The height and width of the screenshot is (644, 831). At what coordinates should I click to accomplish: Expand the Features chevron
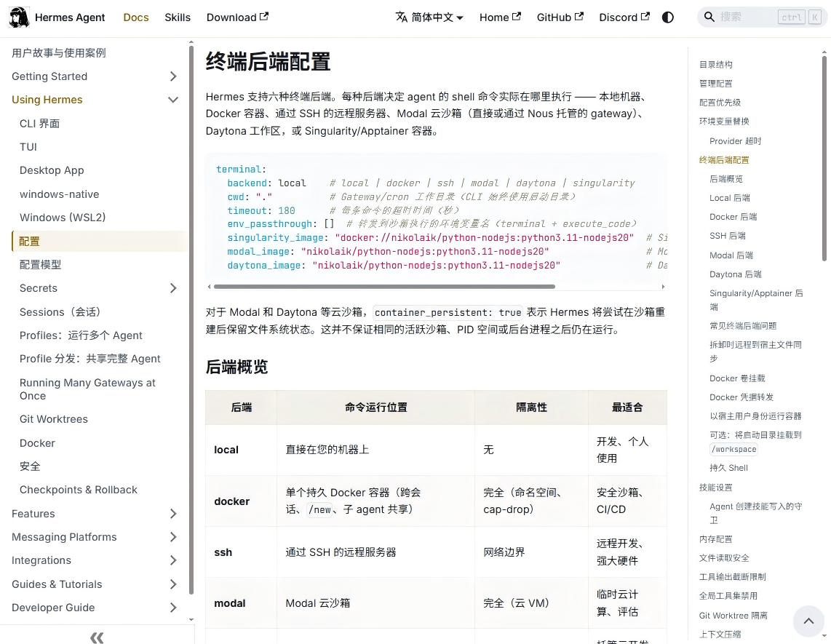click(173, 514)
